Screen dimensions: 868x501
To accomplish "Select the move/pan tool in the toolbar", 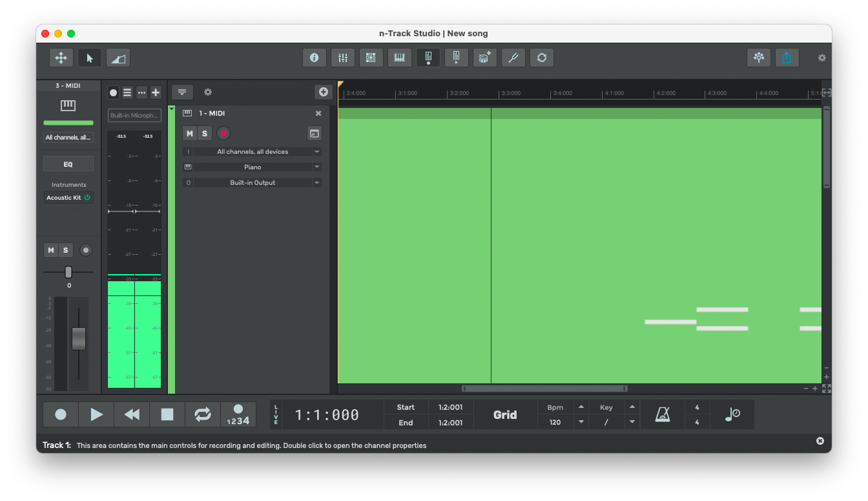I will point(61,58).
